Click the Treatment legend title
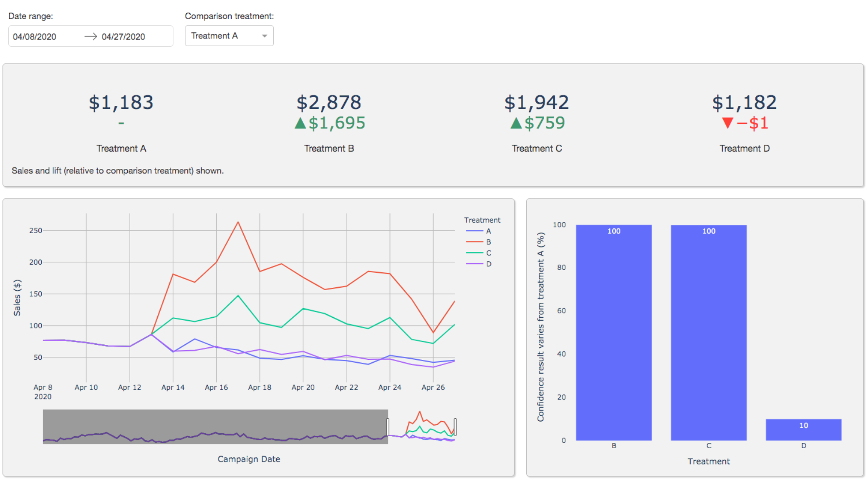Screen dimensions: 868x482 tap(482, 220)
